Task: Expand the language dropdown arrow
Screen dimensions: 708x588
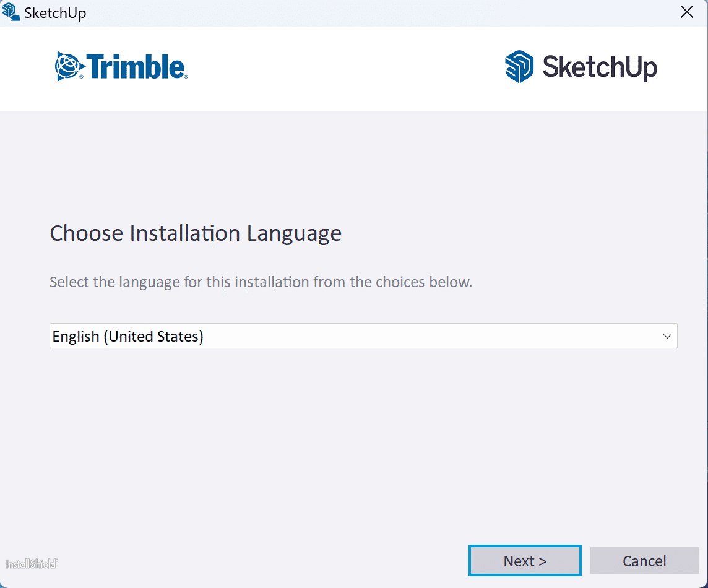Action: coord(667,336)
